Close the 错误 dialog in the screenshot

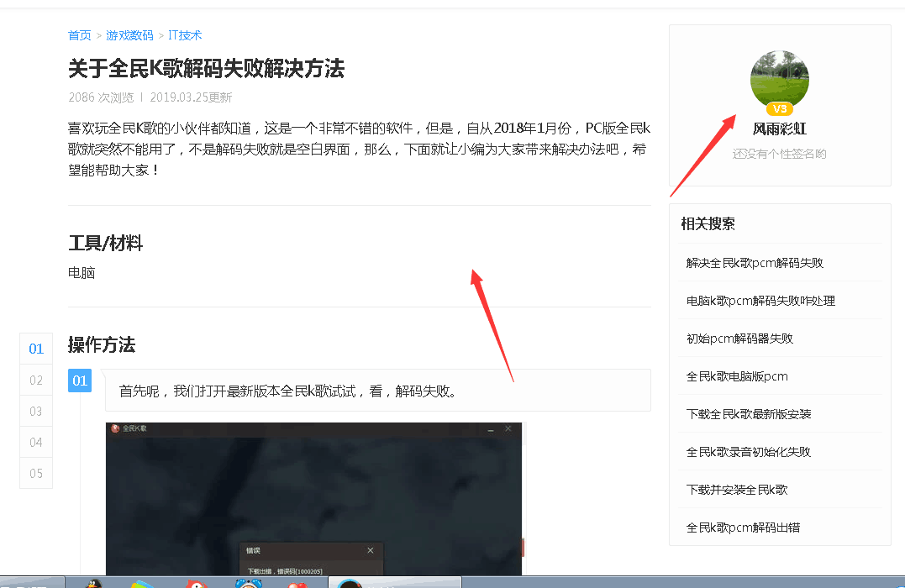click(x=371, y=550)
